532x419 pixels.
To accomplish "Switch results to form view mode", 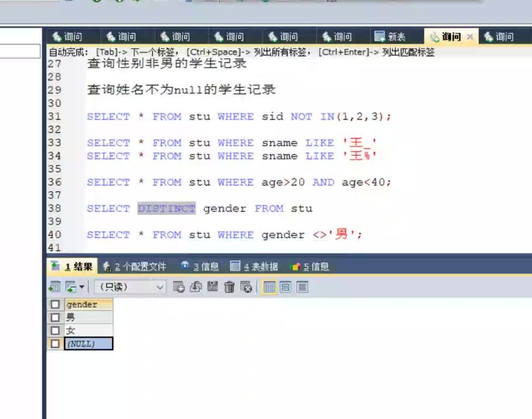I will click(x=285, y=287).
